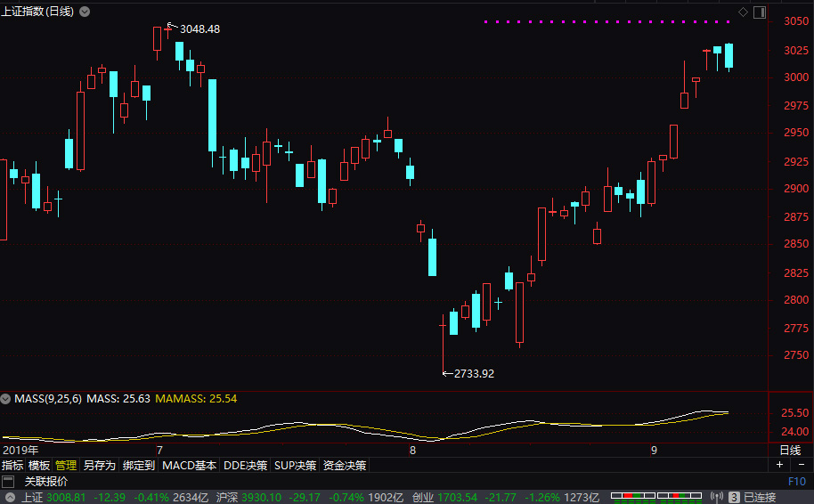Image resolution: width=814 pixels, height=504 pixels.
Task: Click the MASS(9,25,6) indicator parameters label
Action: pos(48,399)
